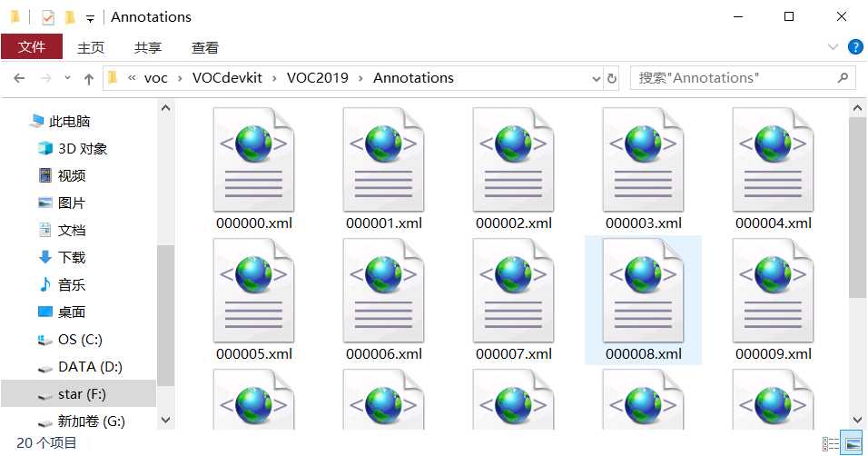Screen dimensions: 868x456
Task: Open 新加卷 (G:) drive
Action: (82, 421)
